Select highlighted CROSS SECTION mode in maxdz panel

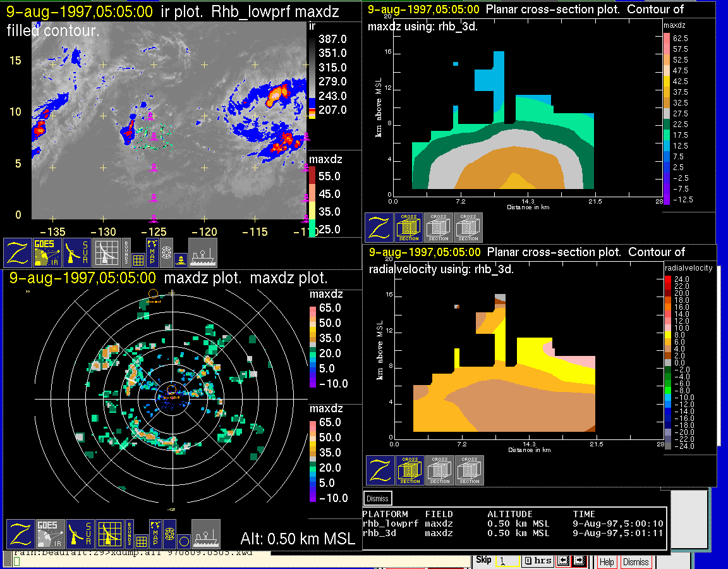pos(409,228)
